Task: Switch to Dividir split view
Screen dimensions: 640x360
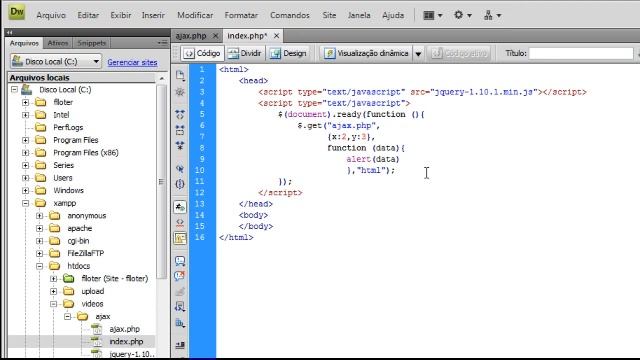Action: tap(245, 53)
